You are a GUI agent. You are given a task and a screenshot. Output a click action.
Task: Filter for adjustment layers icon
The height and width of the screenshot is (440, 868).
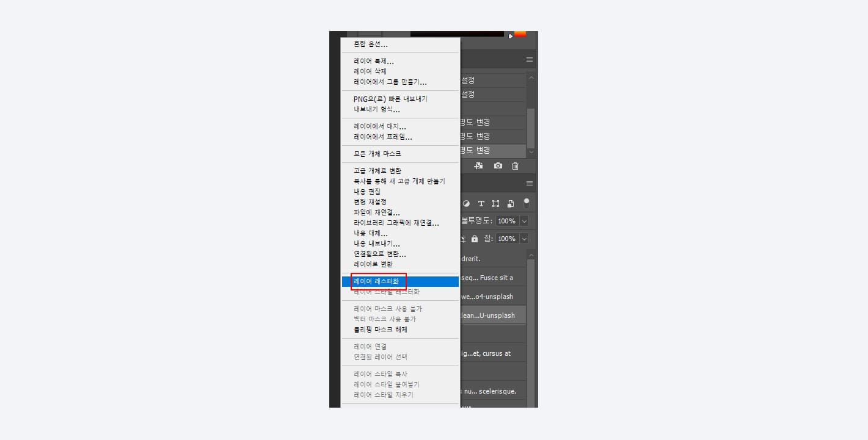[x=467, y=203]
